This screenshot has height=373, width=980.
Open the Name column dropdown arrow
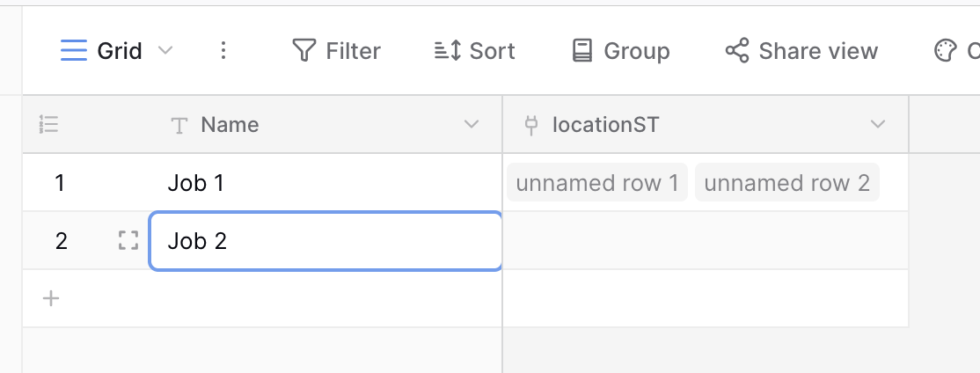point(472,124)
